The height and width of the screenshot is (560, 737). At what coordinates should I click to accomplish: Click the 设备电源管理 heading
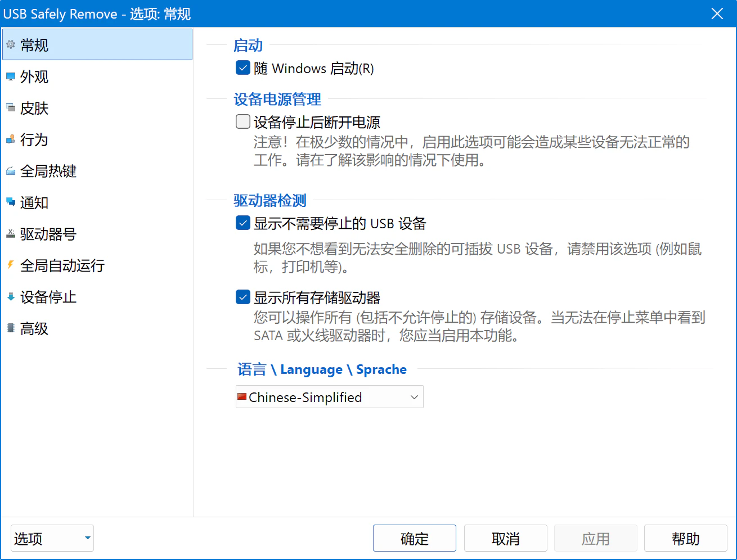tap(277, 99)
